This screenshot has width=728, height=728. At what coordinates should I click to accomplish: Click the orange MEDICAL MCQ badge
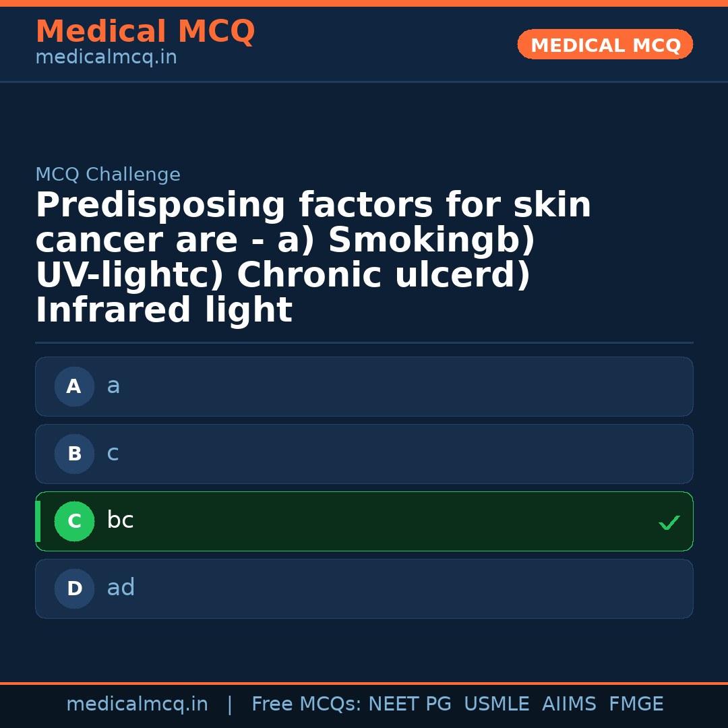[605, 45]
